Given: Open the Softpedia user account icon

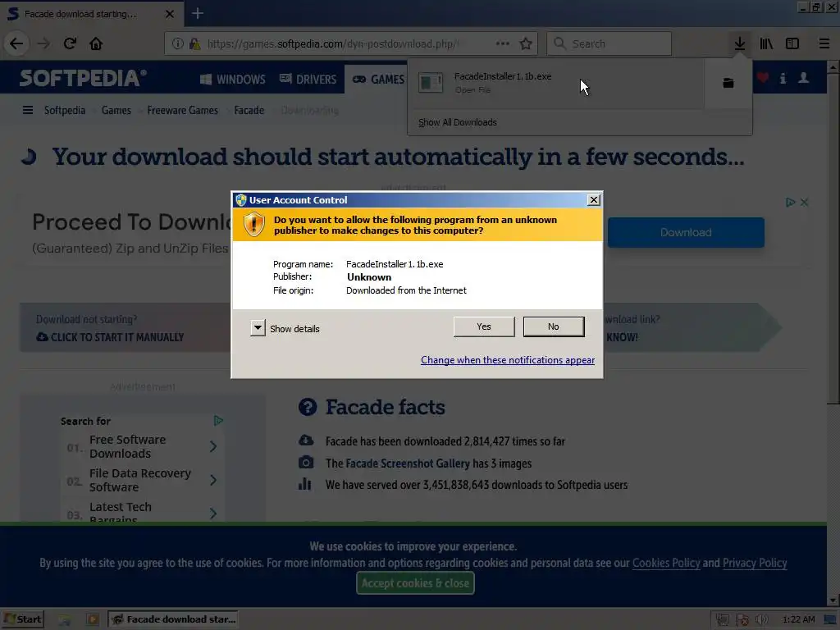Looking at the screenshot, I should pyautogui.click(x=804, y=78).
